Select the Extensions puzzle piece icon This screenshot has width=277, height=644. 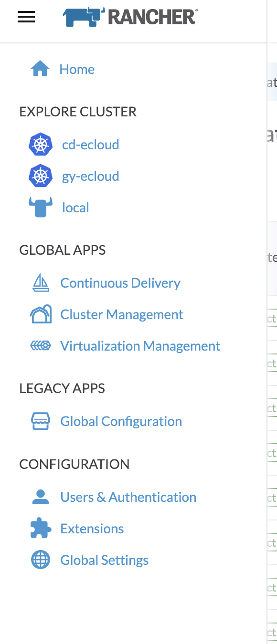click(41, 528)
